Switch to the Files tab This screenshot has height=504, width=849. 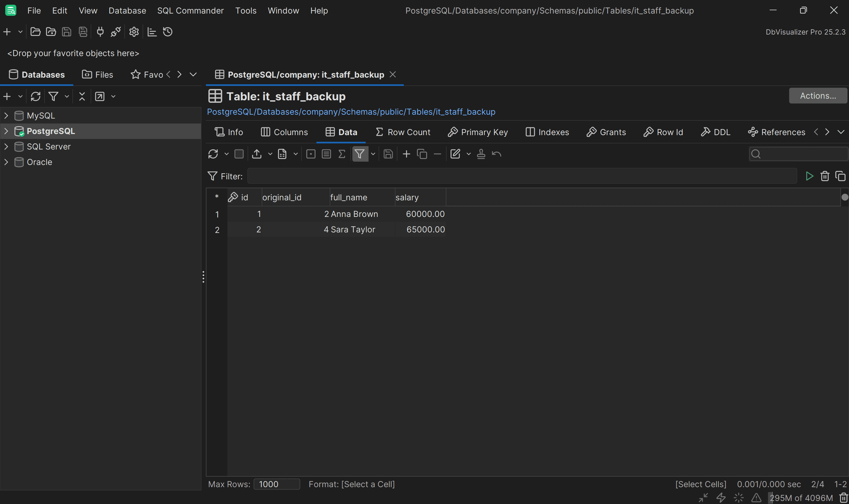(98, 75)
